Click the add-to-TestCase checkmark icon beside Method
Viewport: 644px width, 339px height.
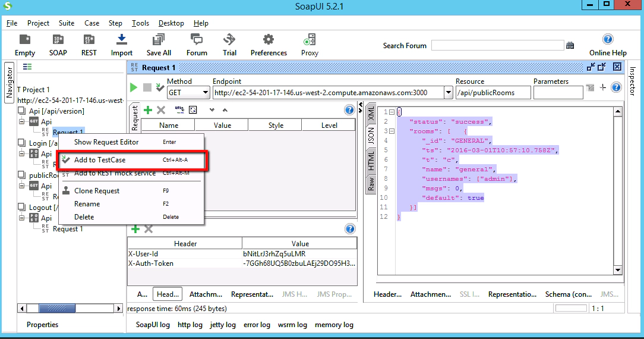160,87
